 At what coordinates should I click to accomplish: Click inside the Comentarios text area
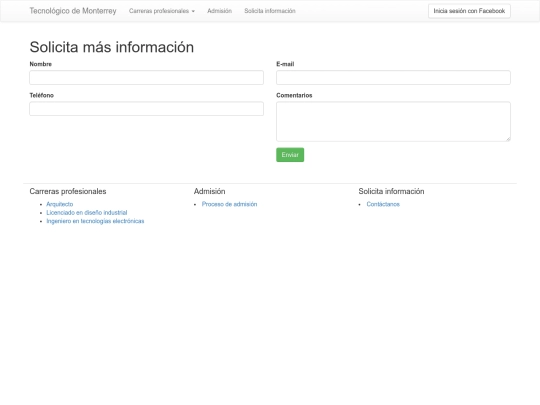(393, 121)
